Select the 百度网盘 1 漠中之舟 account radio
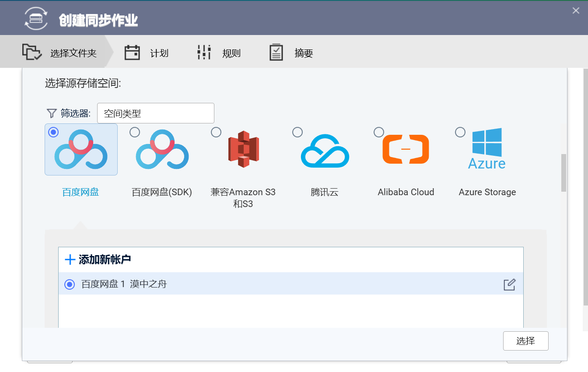The width and height of the screenshot is (588, 372). click(70, 284)
